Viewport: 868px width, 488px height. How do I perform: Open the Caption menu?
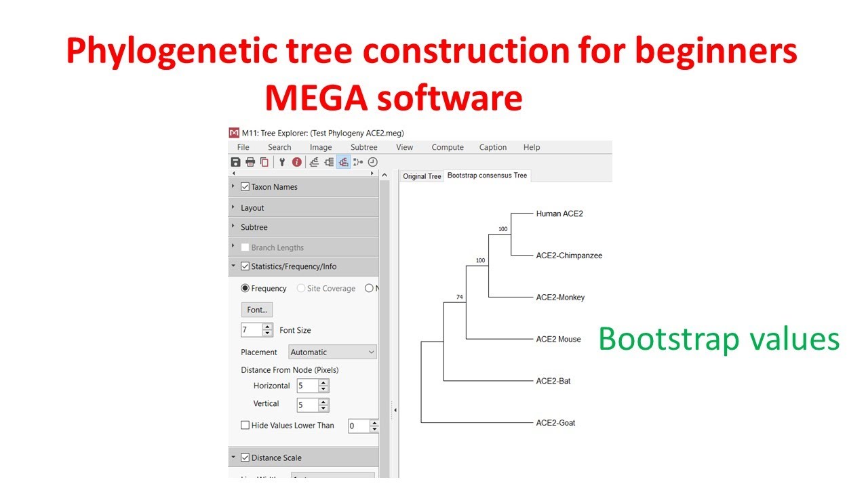click(x=493, y=147)
